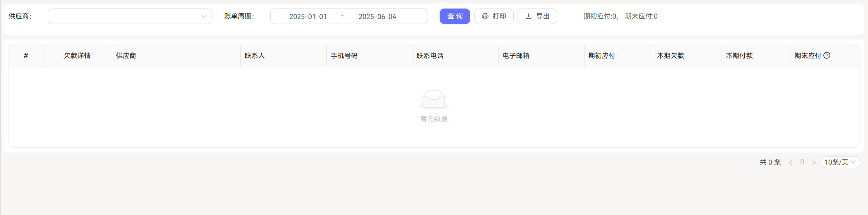Viewport: 868px width, 215px height.
Task: Click the 联系人 column header
Action: [283, 56]
